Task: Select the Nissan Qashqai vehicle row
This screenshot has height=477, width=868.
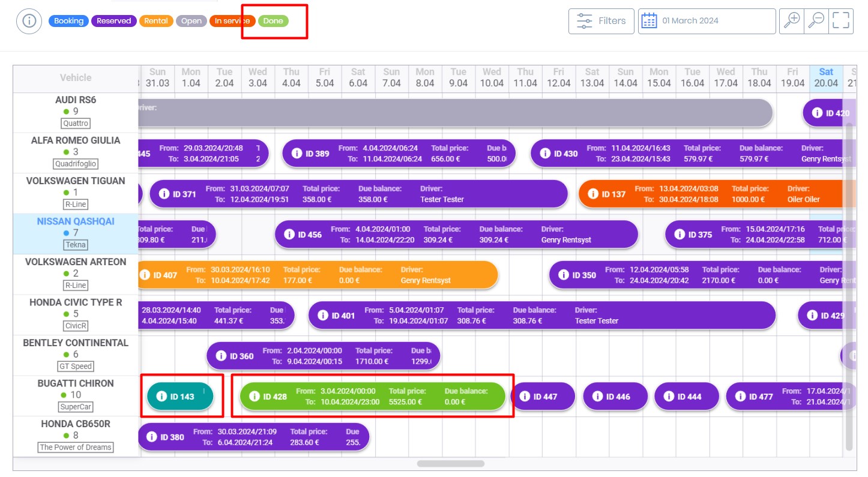Action: coord(76,221)
